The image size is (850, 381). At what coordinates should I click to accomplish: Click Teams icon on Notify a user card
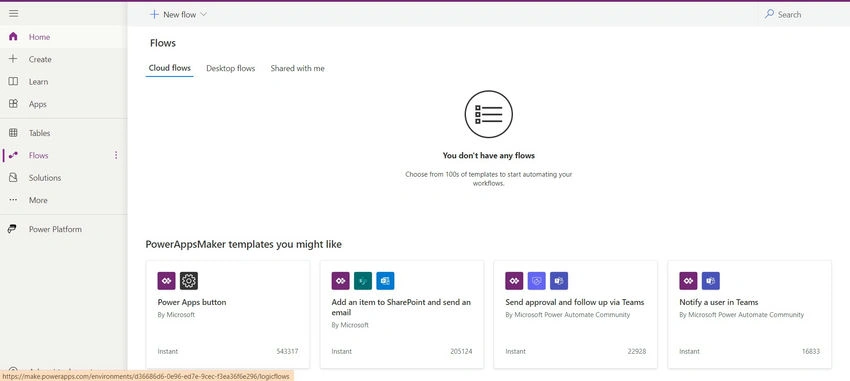[x=711, y=281]
